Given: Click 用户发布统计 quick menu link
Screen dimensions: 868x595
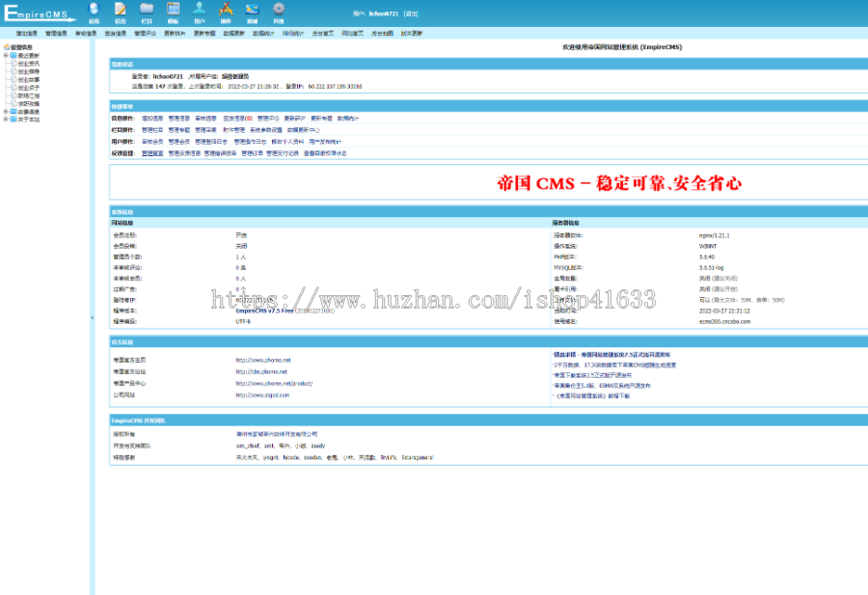Looking at the screenshot, I should coord(325,142).
